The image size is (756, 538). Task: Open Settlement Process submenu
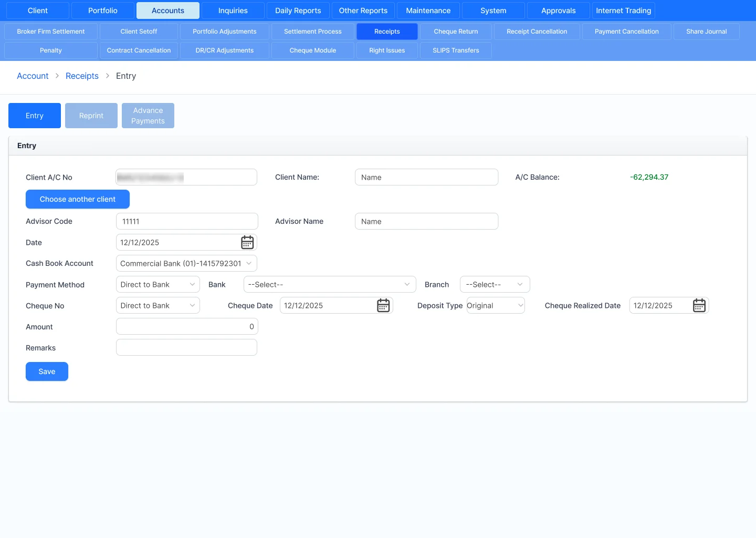pos(313,32)
